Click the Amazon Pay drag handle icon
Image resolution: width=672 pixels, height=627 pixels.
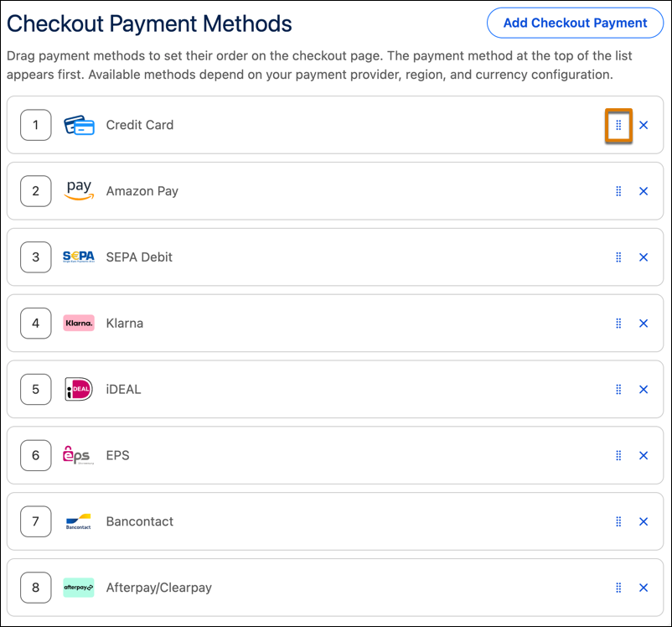coord(618,191)
